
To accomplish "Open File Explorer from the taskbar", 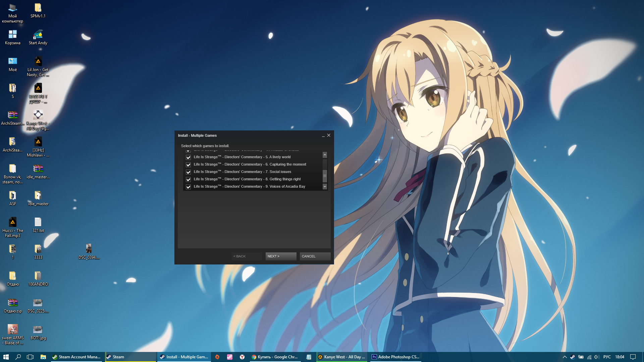I will [43, 357].
